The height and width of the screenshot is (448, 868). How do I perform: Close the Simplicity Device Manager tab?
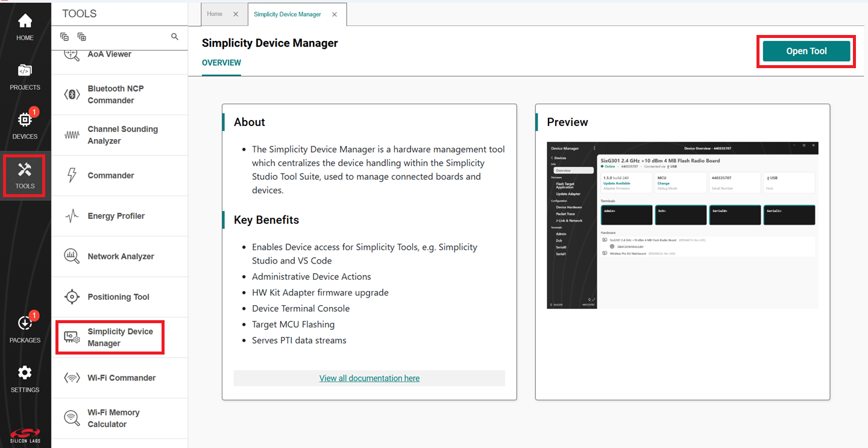pyautogui.click(x=335, y=14)
